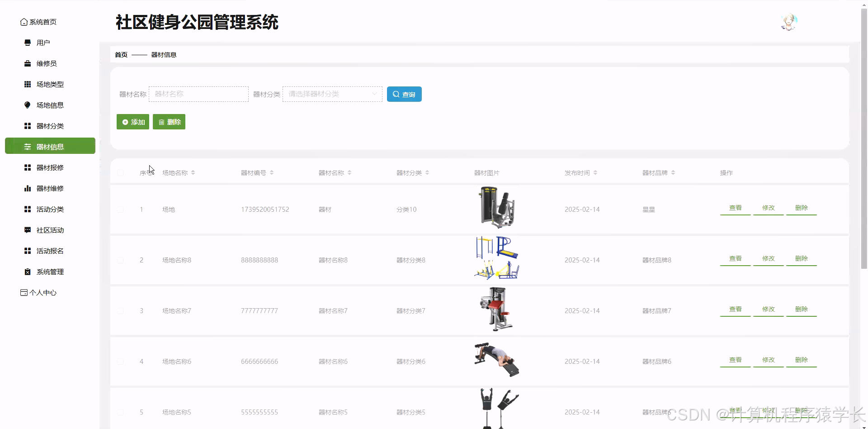Open 用户 management via its sidebar icon
The width and height of the screenshot is (868, 429).
point(27,42)
